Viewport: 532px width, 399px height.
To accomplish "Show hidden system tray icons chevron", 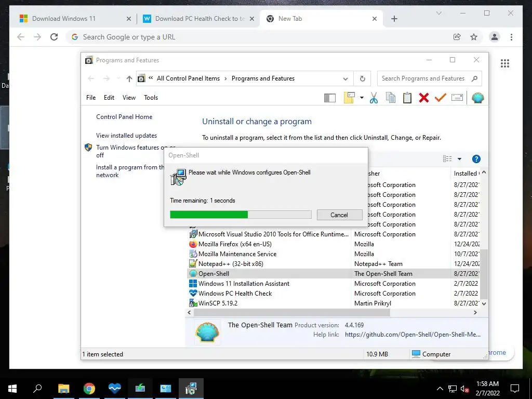I will (x=440, y=389).
